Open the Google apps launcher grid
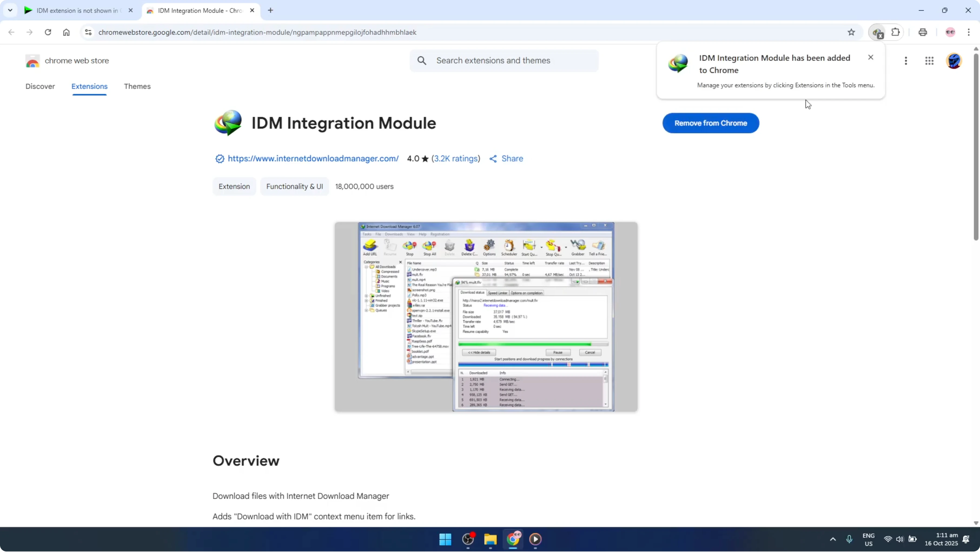The image size is (980, 552). click(929, 61)
